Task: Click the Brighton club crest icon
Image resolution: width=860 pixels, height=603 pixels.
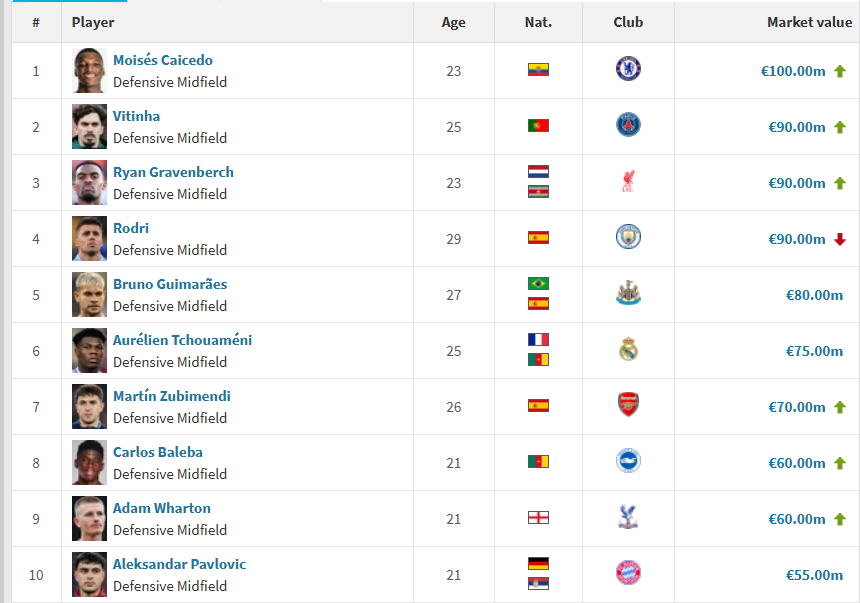Action: (x=628, y=462)
